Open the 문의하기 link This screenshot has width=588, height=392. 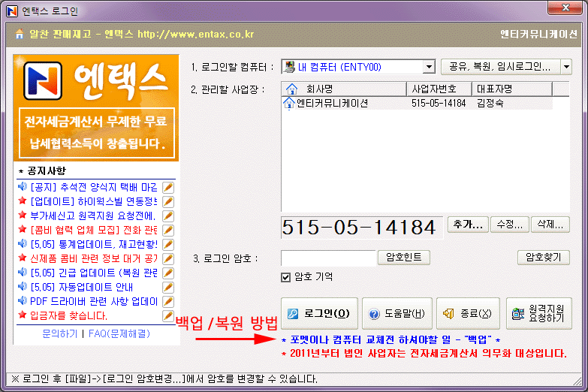[x=59, y=334]
